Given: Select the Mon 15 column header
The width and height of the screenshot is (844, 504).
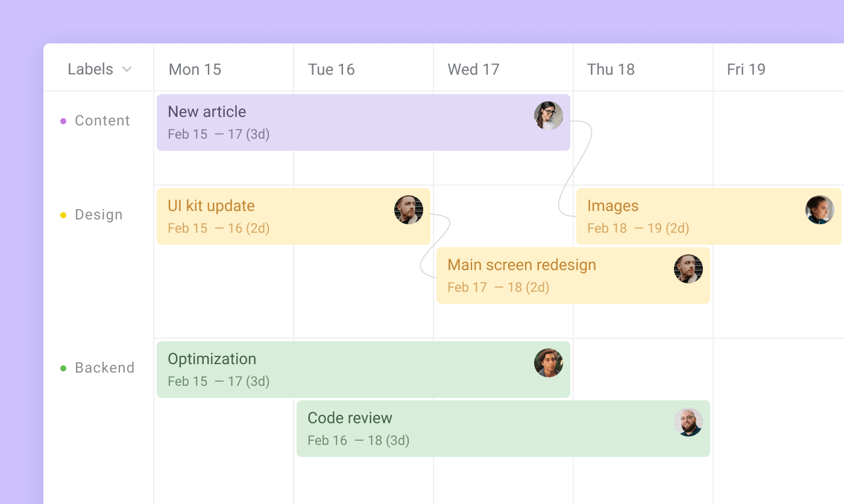Looking at the screenshot, I should pos(195,69).
